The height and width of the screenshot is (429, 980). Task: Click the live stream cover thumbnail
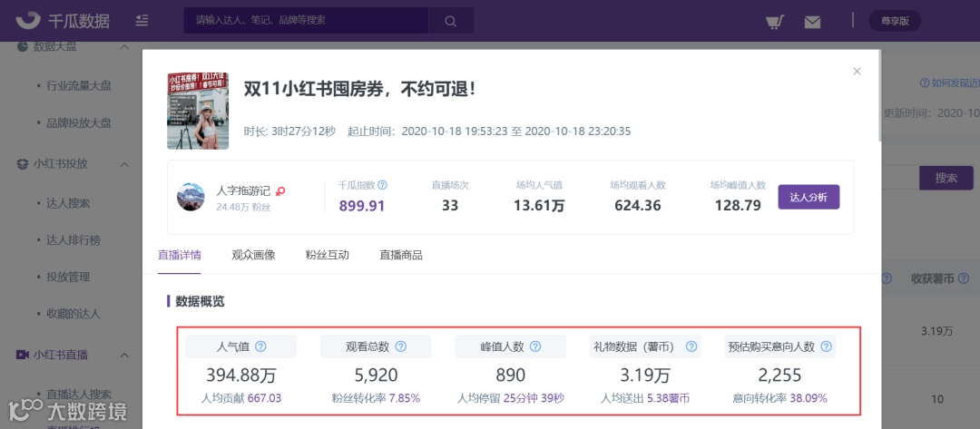click(x=198, y=112)
